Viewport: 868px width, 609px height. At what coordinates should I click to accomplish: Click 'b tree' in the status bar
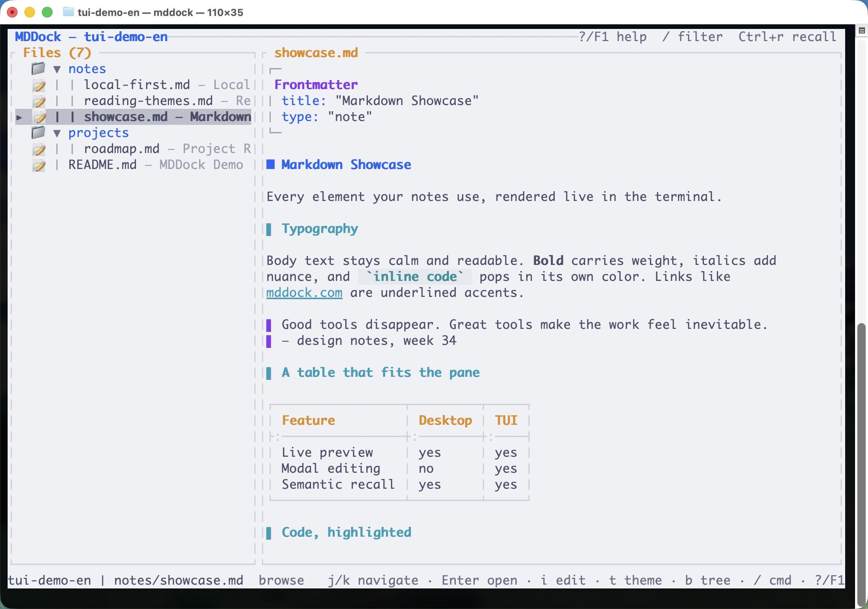(708, 580)
